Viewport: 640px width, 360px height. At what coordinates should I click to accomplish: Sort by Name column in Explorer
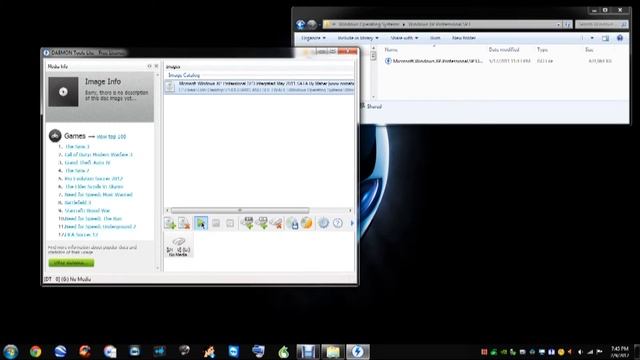391,49
